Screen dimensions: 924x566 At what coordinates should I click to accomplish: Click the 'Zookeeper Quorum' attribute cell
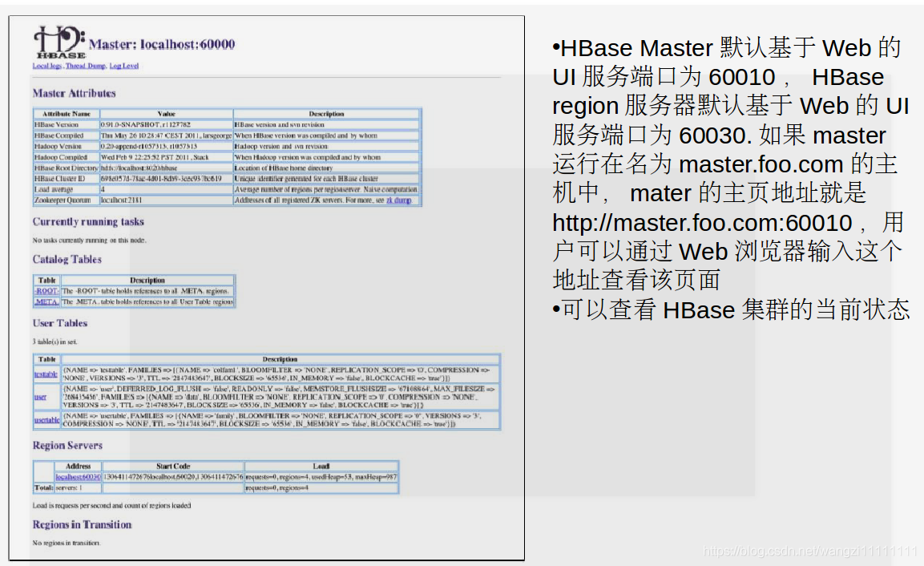tap(67, 200)
